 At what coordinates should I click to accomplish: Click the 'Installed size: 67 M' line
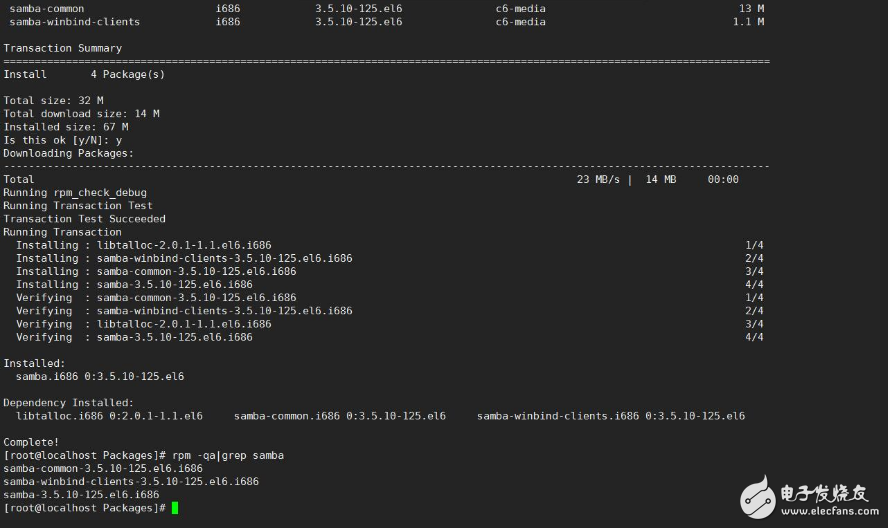pyautogui.click(x=65, y=127)
